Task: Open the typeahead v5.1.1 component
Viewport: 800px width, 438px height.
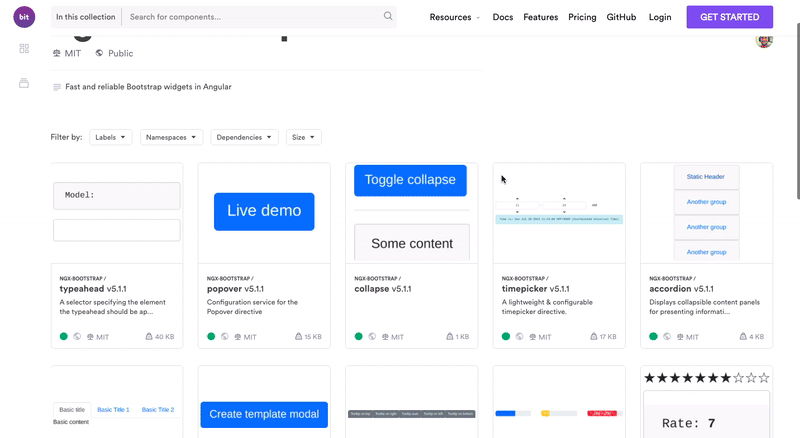Action: [93, 288]
